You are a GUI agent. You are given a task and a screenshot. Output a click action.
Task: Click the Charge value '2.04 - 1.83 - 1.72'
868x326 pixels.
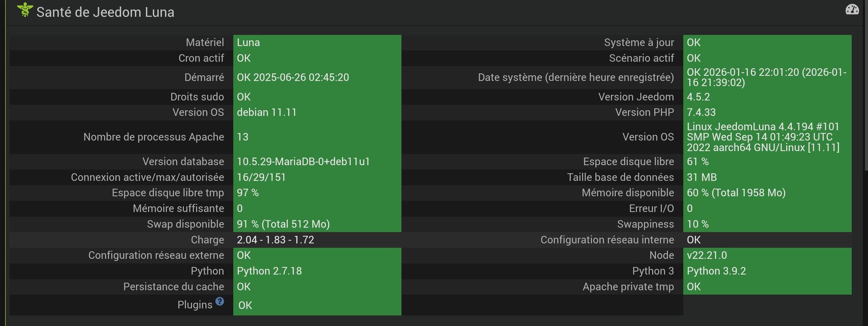tap(275, 240)
